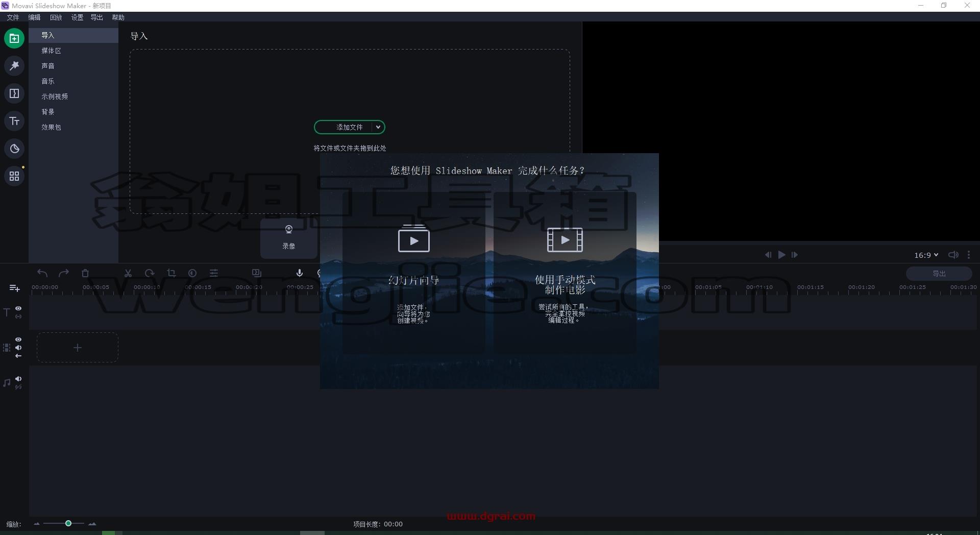Screen dimensions: 980x535
Task: Select 背景 in the side list
Action: [73, 112]
